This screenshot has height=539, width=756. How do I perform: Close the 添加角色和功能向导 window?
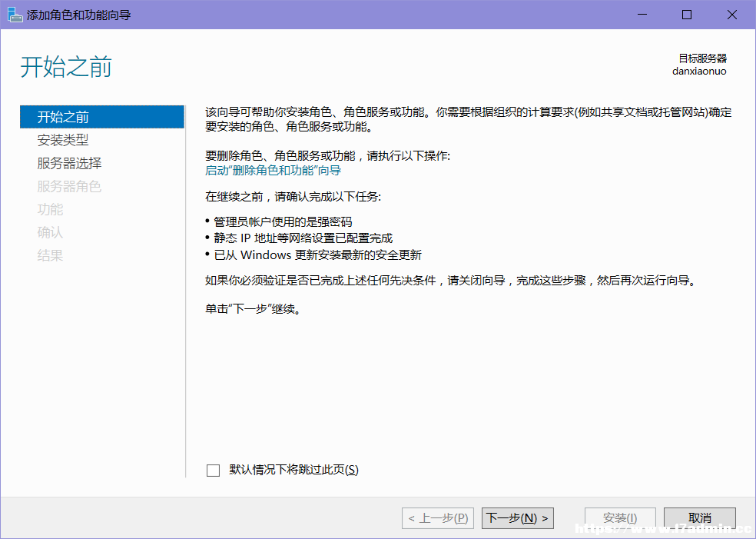click(732, 15)
